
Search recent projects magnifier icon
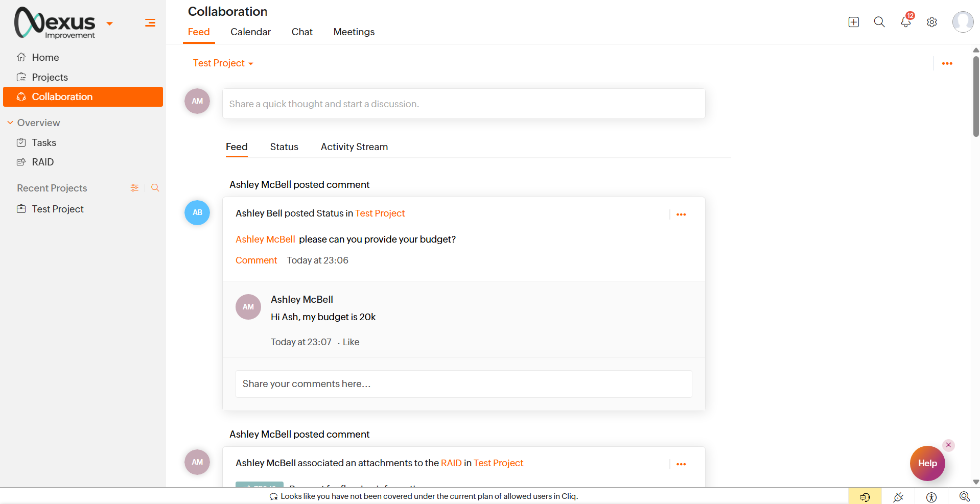[x=155, y=188]
